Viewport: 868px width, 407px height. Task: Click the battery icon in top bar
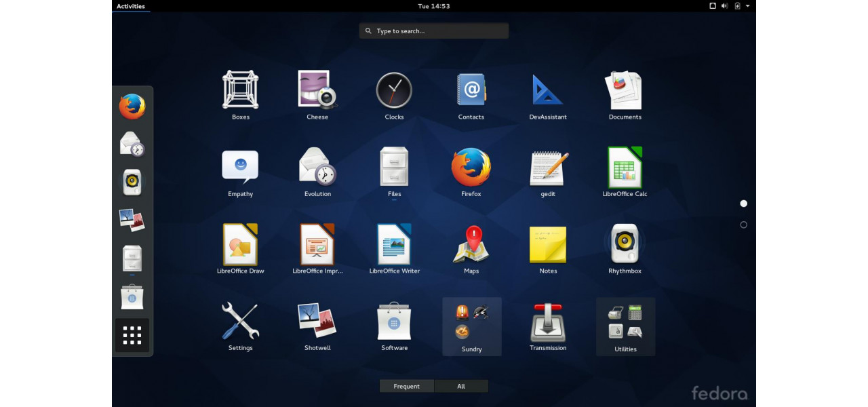[737, 6]
